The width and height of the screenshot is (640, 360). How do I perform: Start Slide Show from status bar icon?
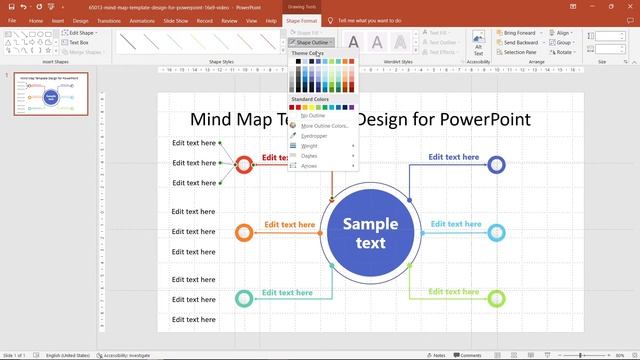[547, 356]
